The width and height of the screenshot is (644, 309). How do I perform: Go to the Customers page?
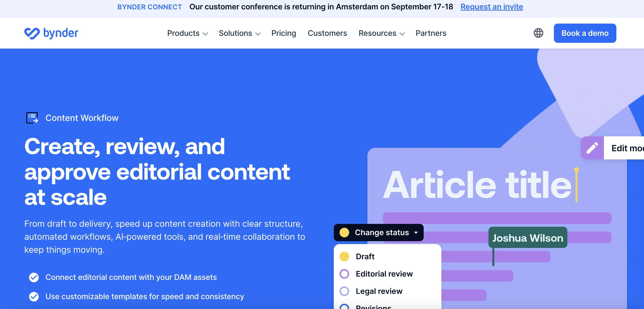[327, 33]
